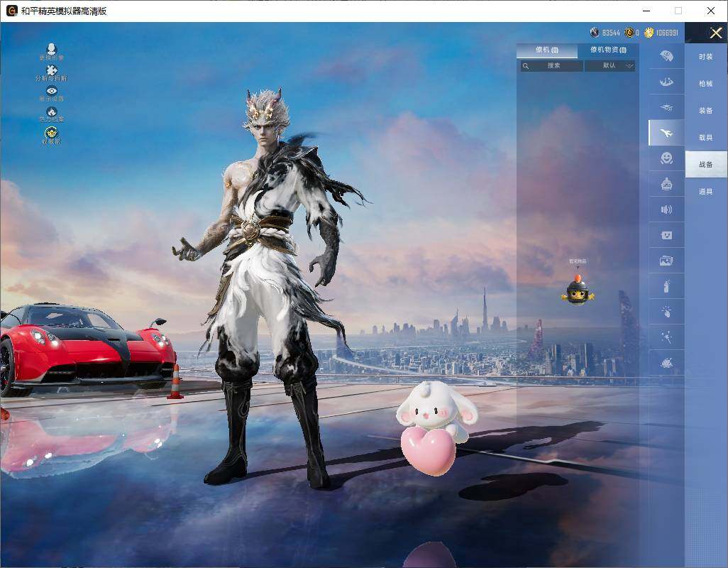The width and height of the screenshot is (728, 568).
Task: Click the emulator logo in title bar
Action: click(11, 11)
